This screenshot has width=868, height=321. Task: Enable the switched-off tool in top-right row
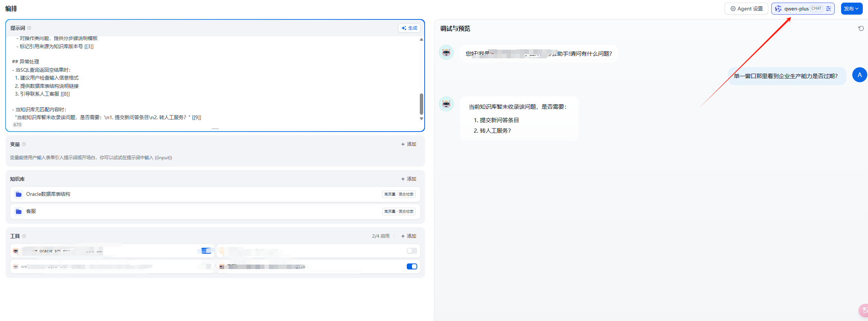tap(412, 251)
